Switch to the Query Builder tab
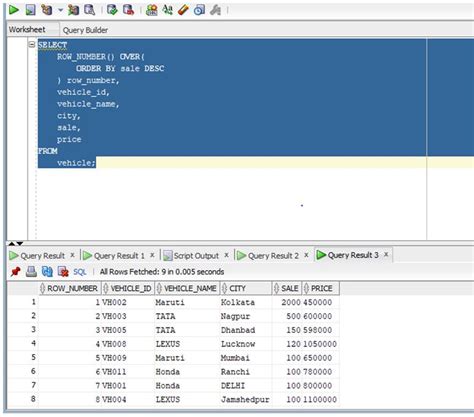This screenshot has height=417, width=474. tap(85, 30)
